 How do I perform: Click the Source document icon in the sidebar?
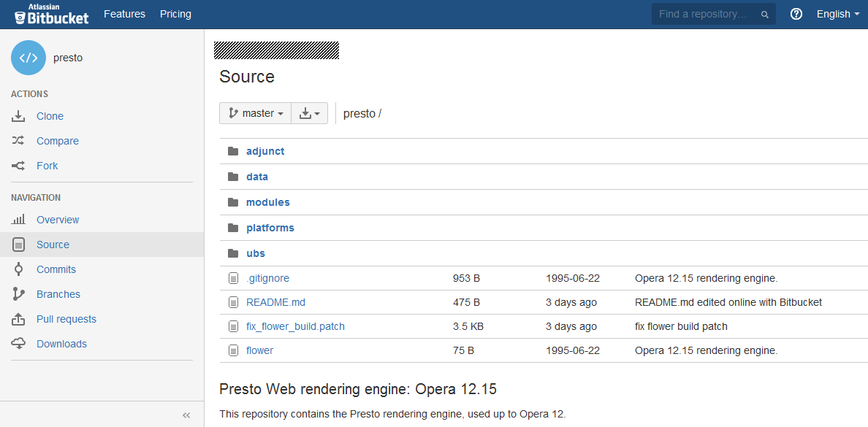tap(18, 245)
